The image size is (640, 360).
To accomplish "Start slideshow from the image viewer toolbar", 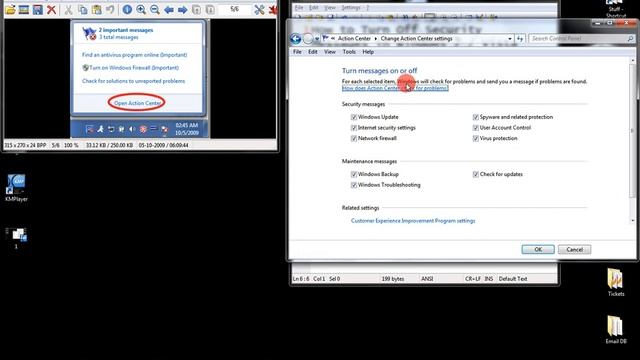I will point(24,9).
